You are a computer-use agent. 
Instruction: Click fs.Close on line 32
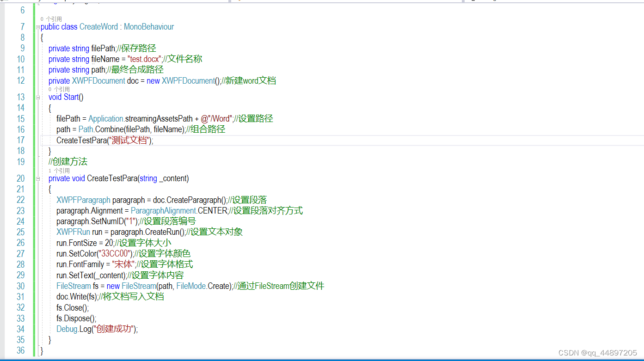pos(68,307)
